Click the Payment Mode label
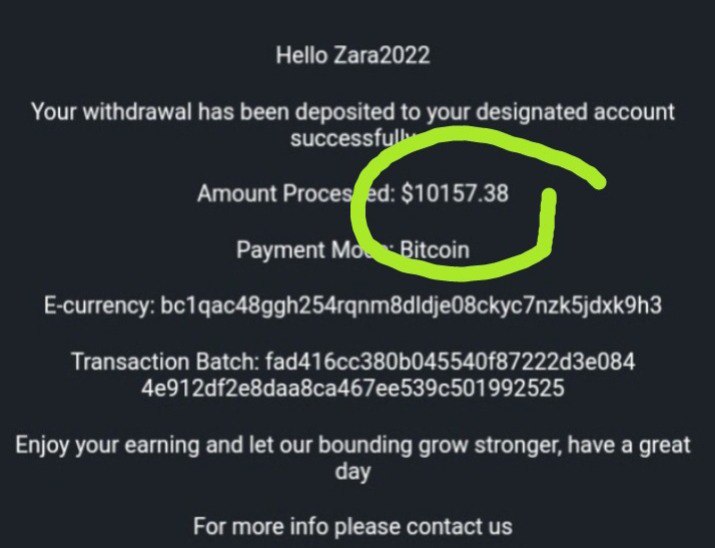Screen dimensions: 715x548 [300, 249]
